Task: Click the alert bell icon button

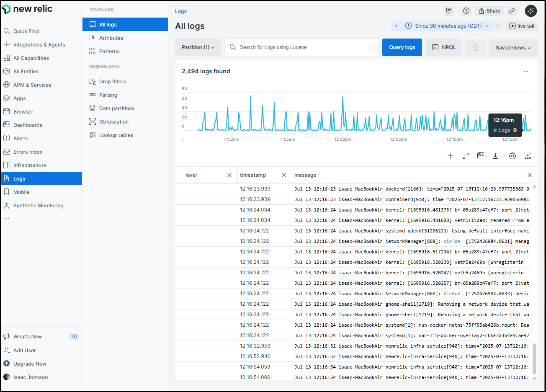Action: (476, 47)
